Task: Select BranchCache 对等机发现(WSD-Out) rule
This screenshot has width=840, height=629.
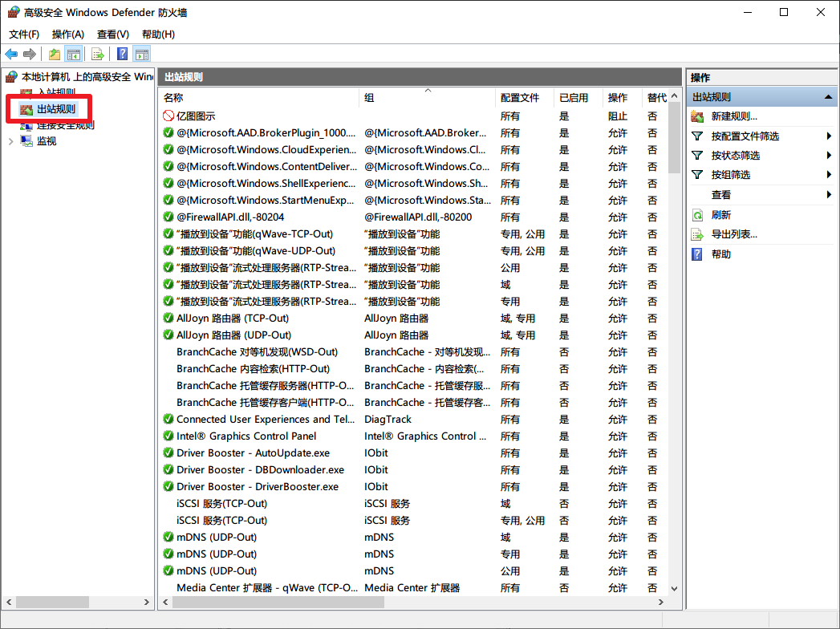Action: pos(413,352)
